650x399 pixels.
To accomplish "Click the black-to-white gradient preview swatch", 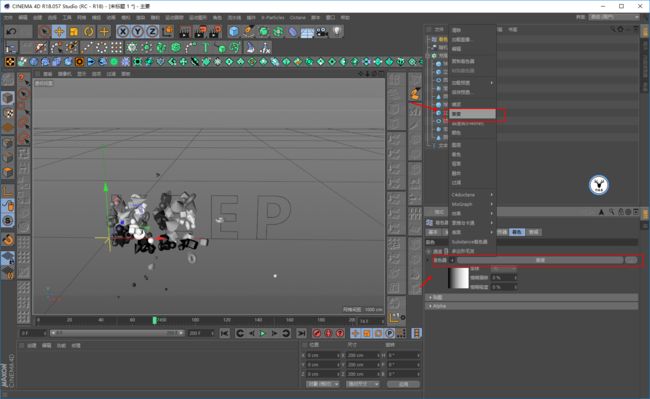I will (458, 278).
